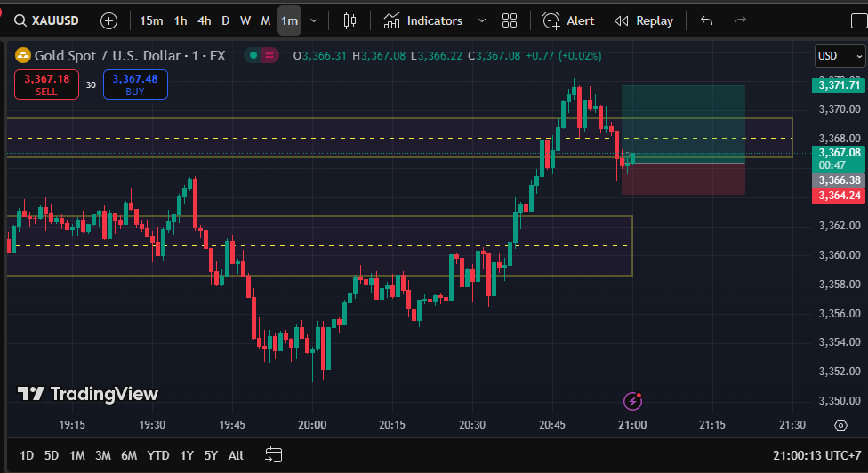Image resolution: width=868 pixels, height=473 pixels.
Task: Open the layout setup square icon
Action: pyautogui.click(x=858, y=21)
